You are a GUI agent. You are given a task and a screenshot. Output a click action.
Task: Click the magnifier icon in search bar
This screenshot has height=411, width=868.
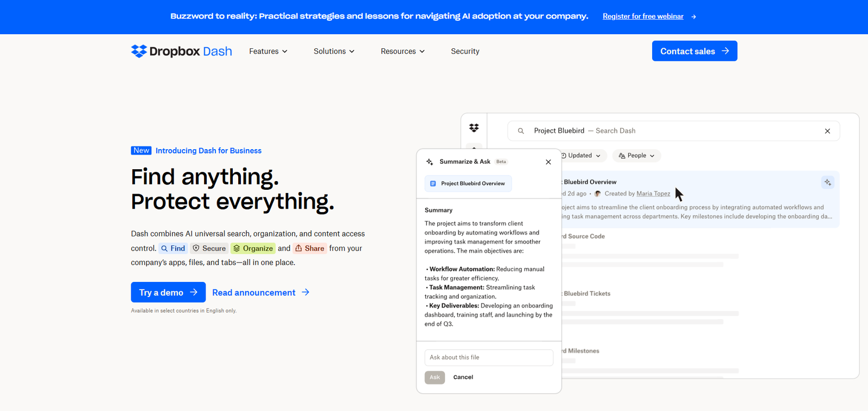(x=521, y=131)
